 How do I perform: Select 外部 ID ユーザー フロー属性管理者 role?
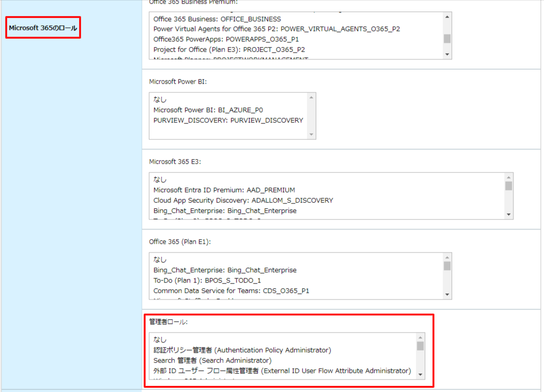tap(282, 371)
